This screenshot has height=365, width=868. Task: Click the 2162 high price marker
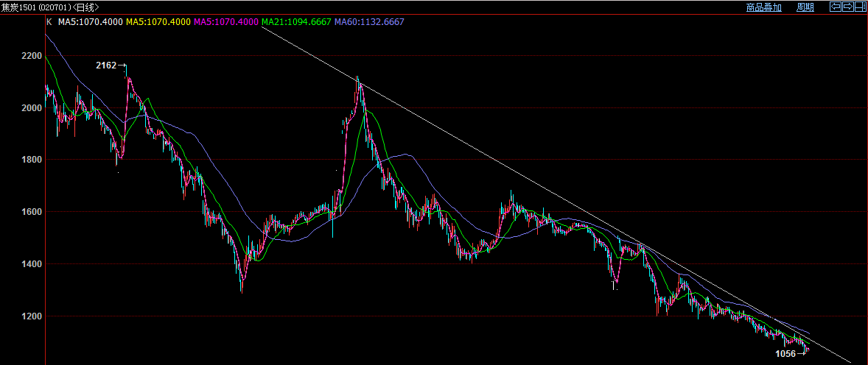[106, 65]
